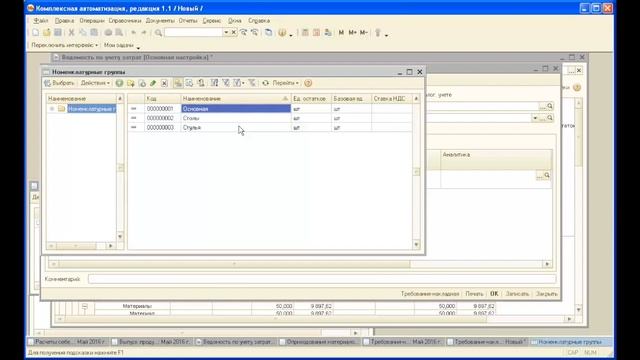This screenshot has height=360, width=640.
Task: Switch to Ведомость по учету затрат window tab
Action: pos(236,342)
